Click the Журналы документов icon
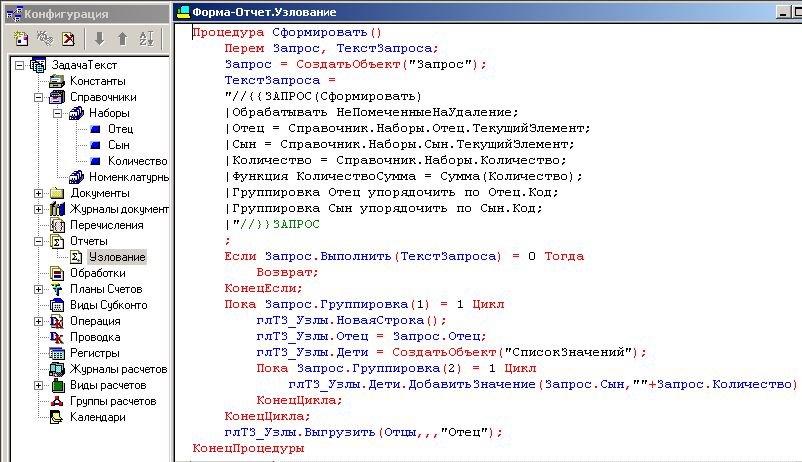Image resolution: width=802 pixels, height=462 pixels. 57,209
